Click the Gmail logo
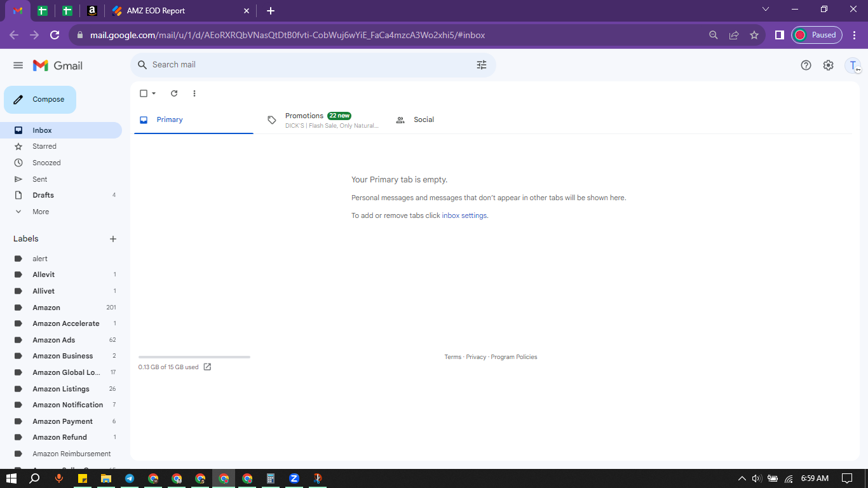 tap(58, 65)
